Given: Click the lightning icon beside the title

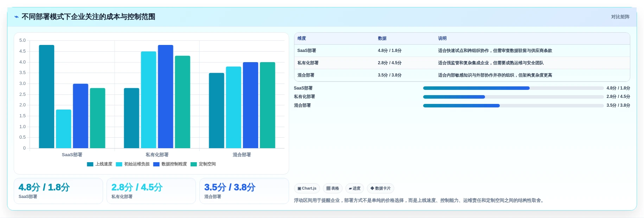Looking at the screenshot, I should point(17,17).
